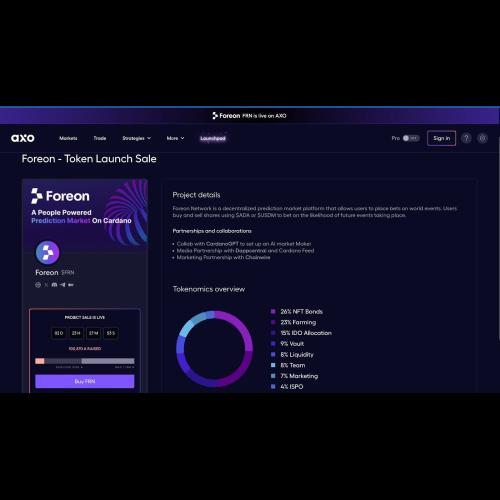This screenshot has width=500, height=500.
Task: Click the Foreon live on AXO banner
Action: (249, 116)
